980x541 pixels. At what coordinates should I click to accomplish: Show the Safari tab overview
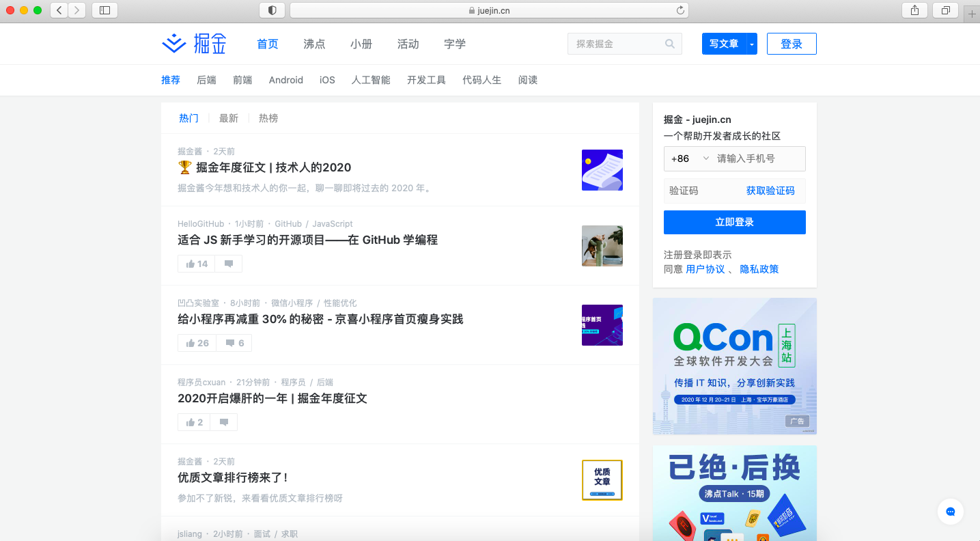tap(946, 10)
